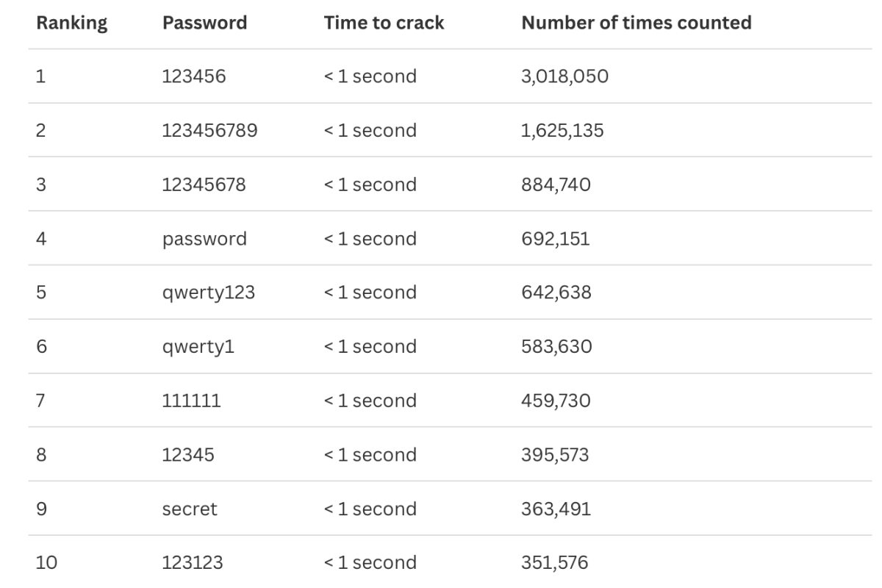882x588 pixels.
Task: Select the qwerty123 password cell
Action: pyautogui.click(x=209, y=293)
